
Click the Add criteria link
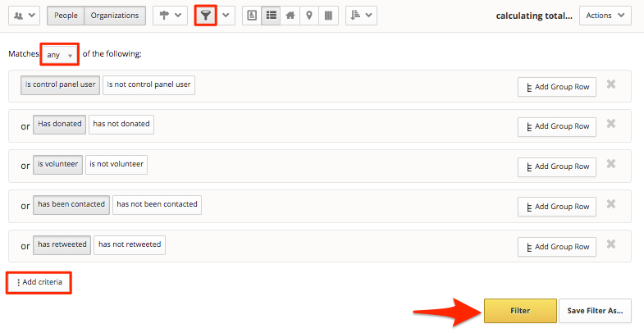coord(39,282)
